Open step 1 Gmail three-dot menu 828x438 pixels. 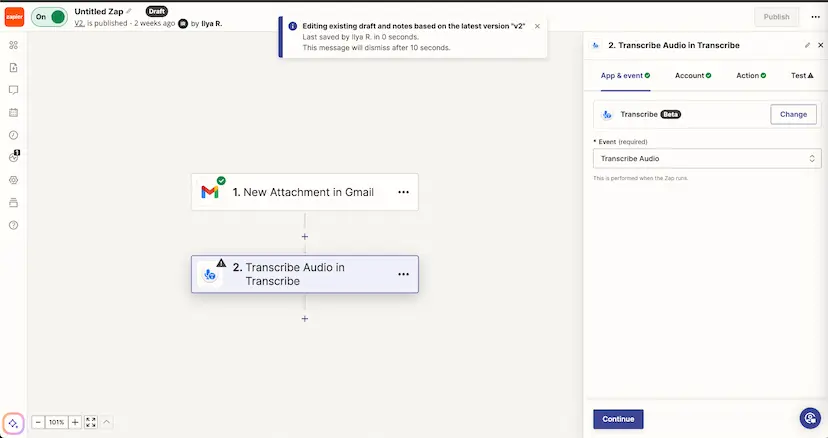click(x=403, y=192)
